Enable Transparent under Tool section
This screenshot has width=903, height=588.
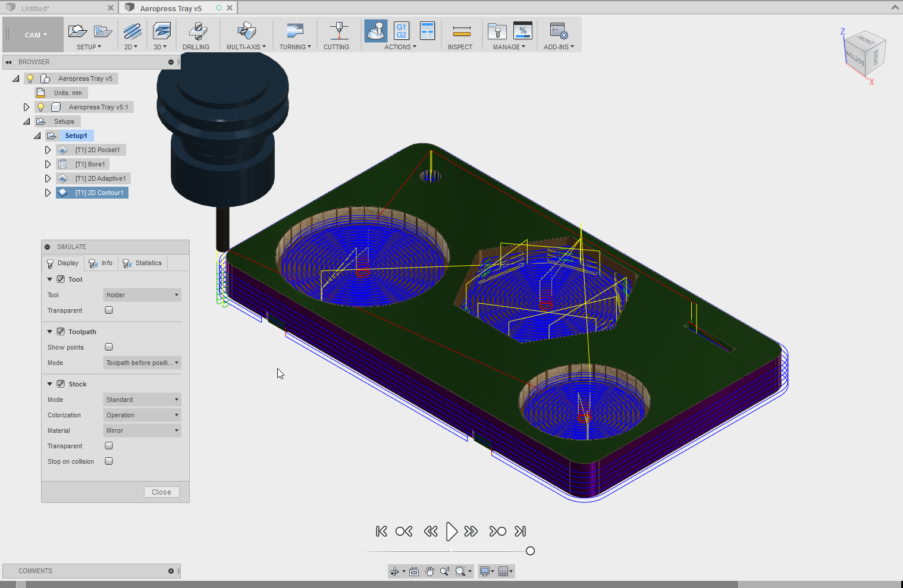click(109, 310)
